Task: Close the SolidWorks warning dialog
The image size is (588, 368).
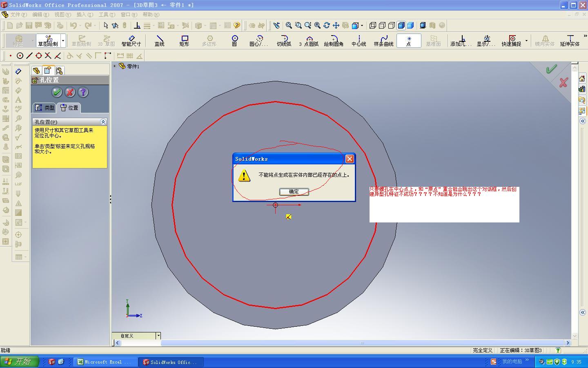Action: pyautogui.click(x=350, y=159)
